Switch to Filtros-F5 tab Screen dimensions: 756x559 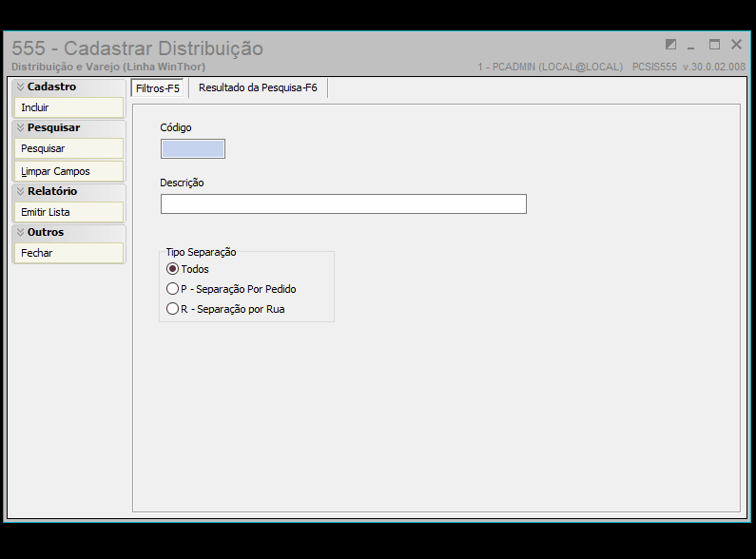tap(158, 88)
